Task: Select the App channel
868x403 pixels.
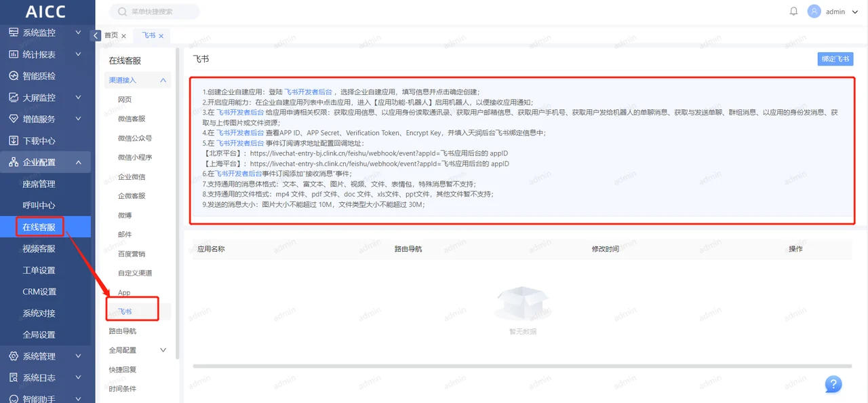Action: point(124,292)
